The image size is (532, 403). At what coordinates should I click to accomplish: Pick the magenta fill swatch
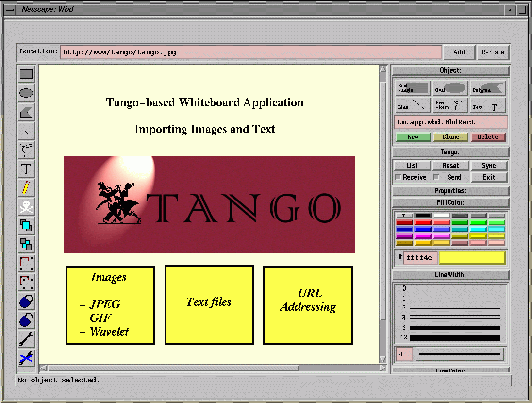pyautogui.click(x=423, y=236)
